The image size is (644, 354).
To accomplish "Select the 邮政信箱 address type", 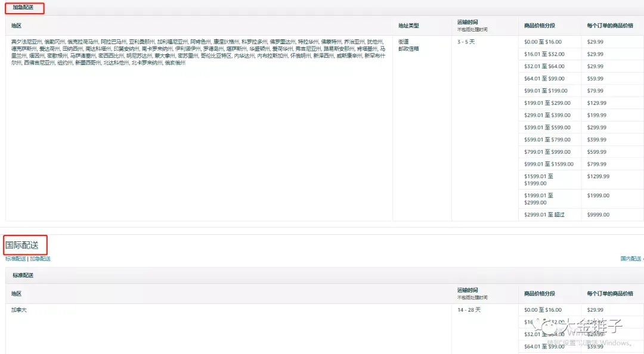I will (408, 48).
